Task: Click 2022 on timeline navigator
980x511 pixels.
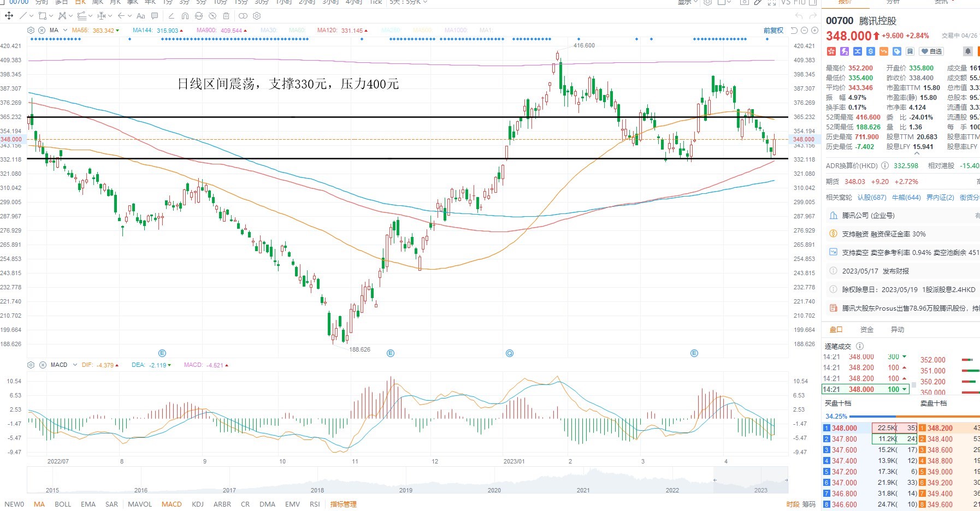Action: (672, 490)
